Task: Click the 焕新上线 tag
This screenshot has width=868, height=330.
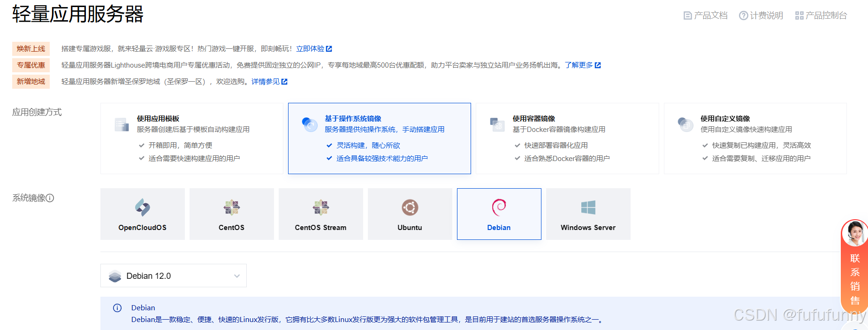Action: pyautogui.click(x=31, y=49)
